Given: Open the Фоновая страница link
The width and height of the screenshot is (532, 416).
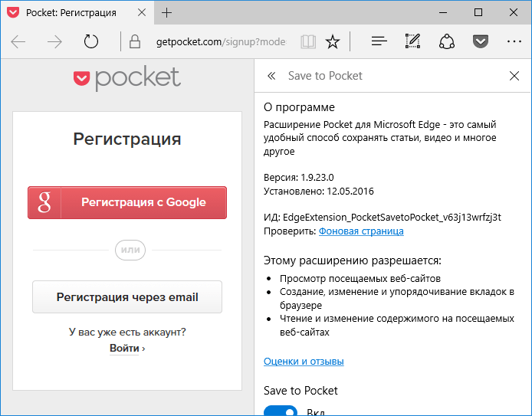Looking at the screenshot, I should coord(361,231).
